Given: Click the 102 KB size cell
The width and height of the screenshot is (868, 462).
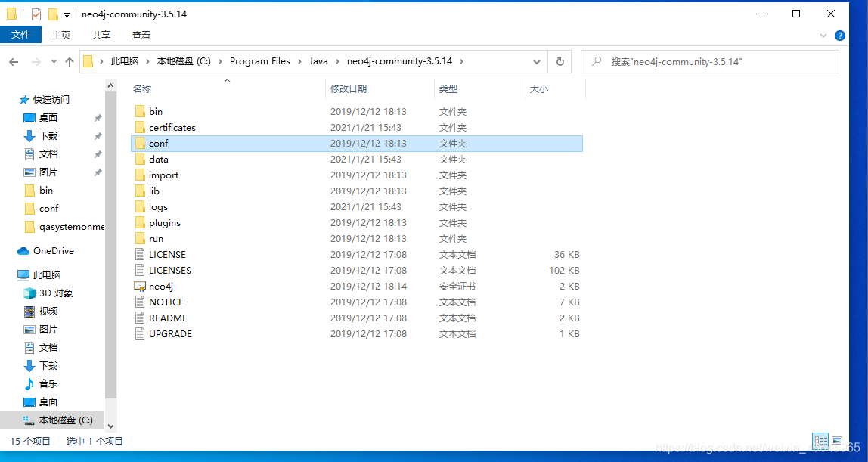Looking at the screenshot, I should [x=563, y=271].
